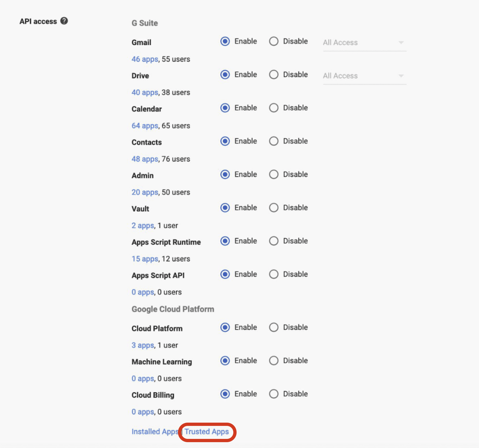
Task: Open Machine Learning's 0 apps link
Action: (x=143, y=378)
